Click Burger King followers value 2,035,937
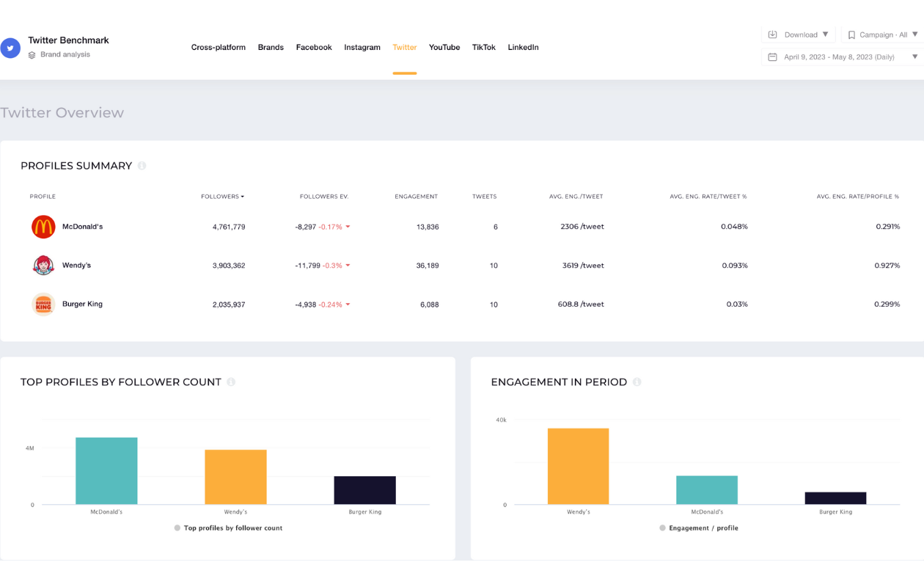Image resolution: width=924 pixels, height=587 pixels. pyautogui.click(x=229, y=305)
